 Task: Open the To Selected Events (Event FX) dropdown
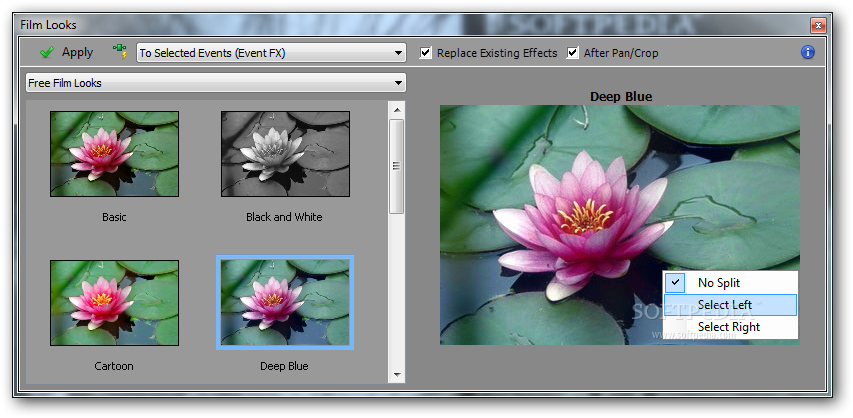271,53
